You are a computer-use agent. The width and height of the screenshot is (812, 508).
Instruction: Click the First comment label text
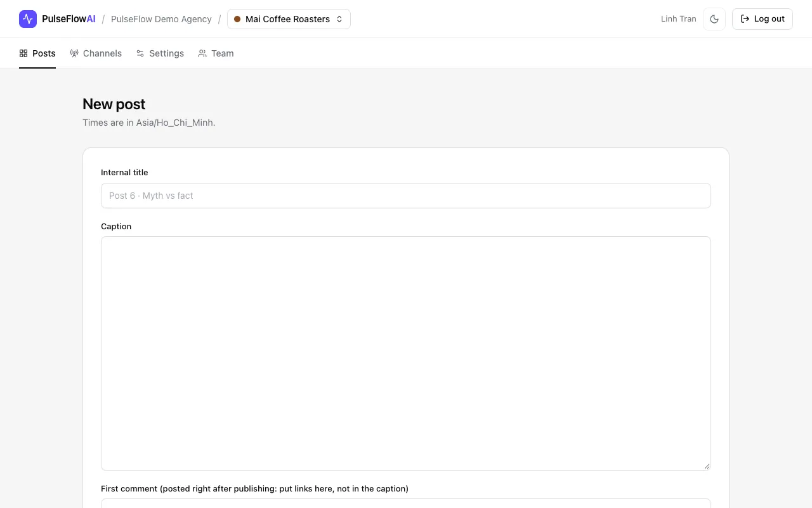254,488
